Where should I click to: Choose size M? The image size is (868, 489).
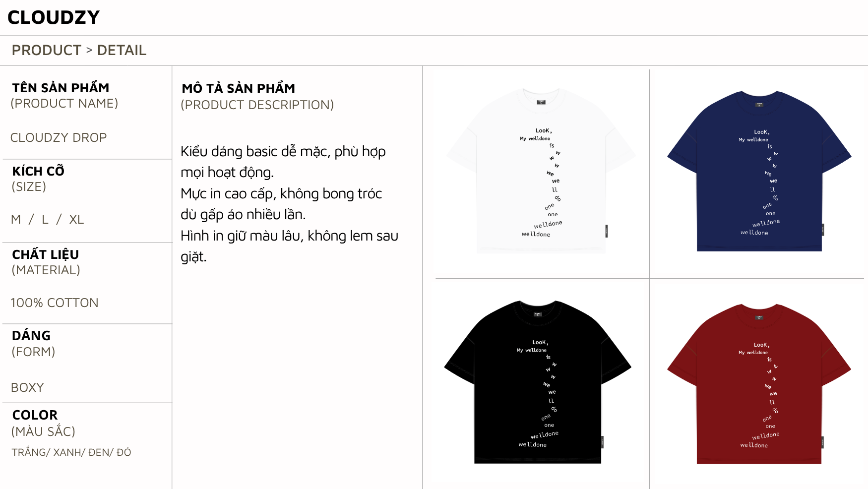[x=16, y=219]
